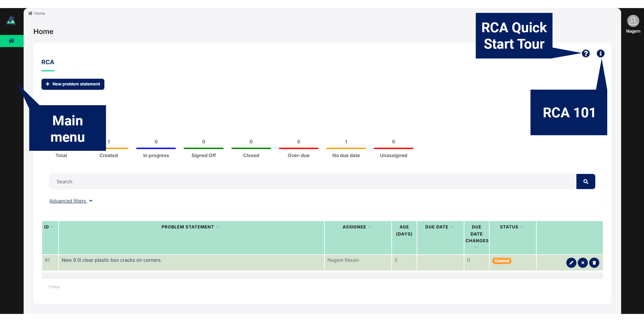Screen dimensions: 644x322
Task: Click the Home icon in sidebar
Action: [x=12, y=41]
